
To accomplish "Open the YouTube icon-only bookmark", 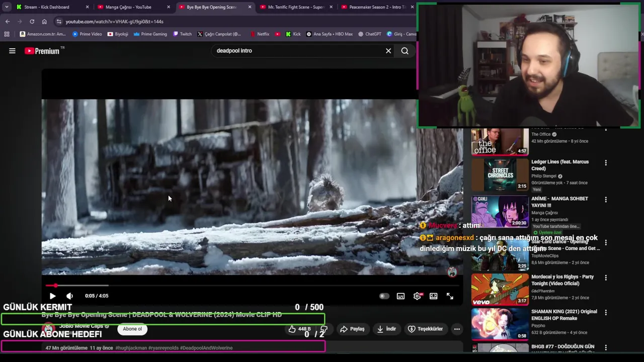I will coord(278,34).
